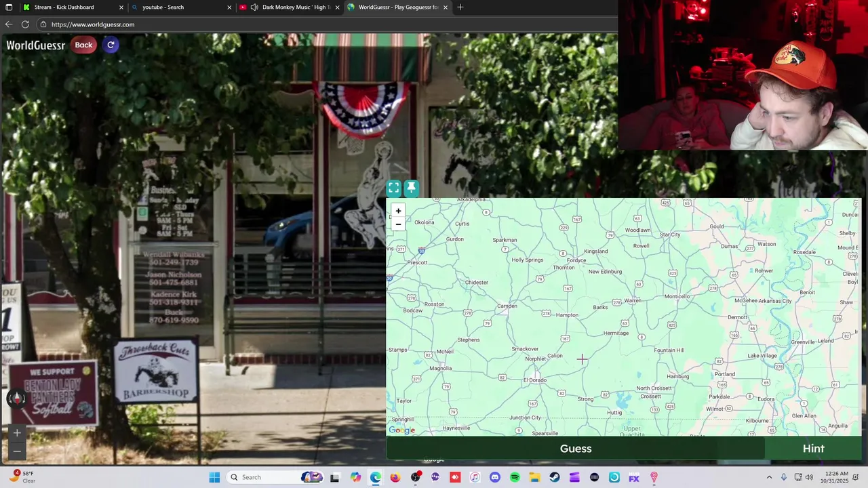The image size is (868, 488).
Task: Open Microsoft Edge from taskbar
Action: pyautogui.click(x=376, y=477)
